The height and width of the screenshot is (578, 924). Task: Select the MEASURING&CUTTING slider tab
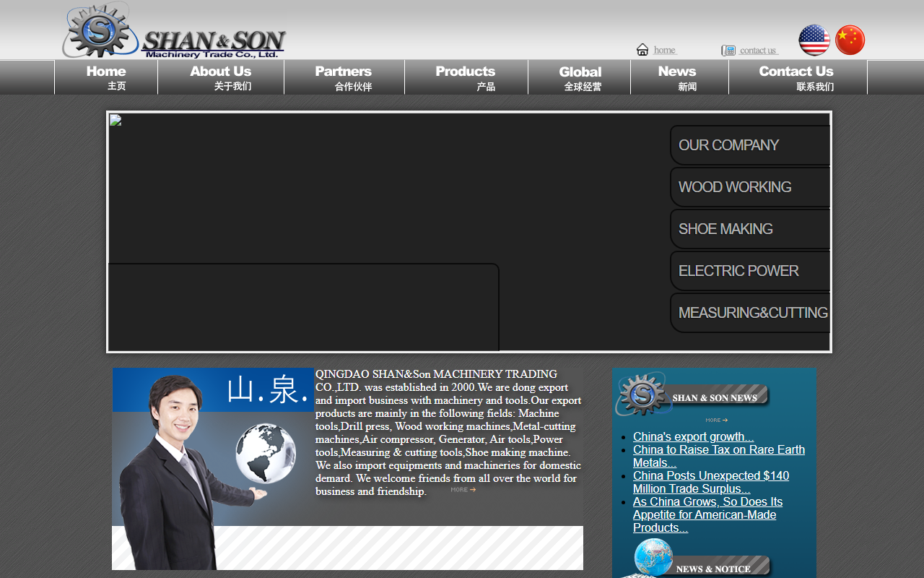(750, 313)
